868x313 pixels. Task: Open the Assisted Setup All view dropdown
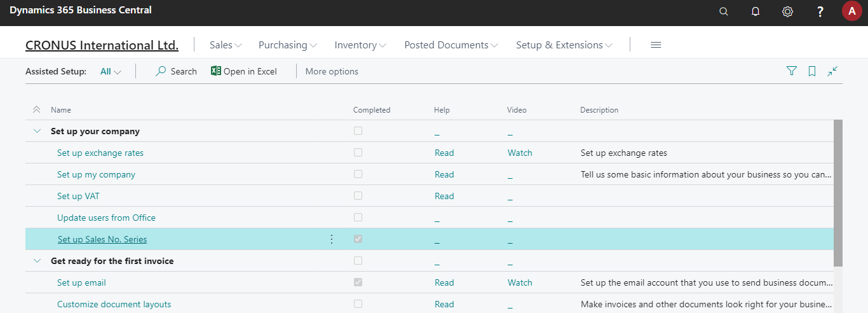point(111,71)
